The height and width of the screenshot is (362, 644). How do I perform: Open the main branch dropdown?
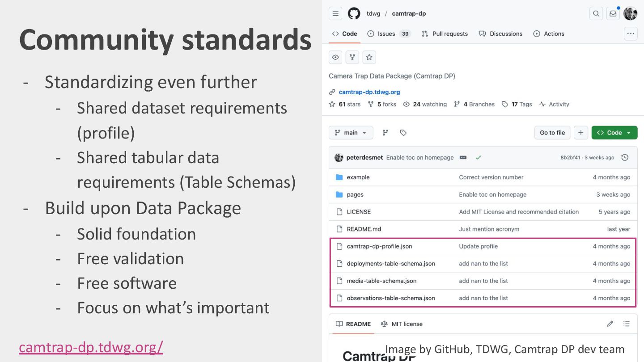click(351, 133)
